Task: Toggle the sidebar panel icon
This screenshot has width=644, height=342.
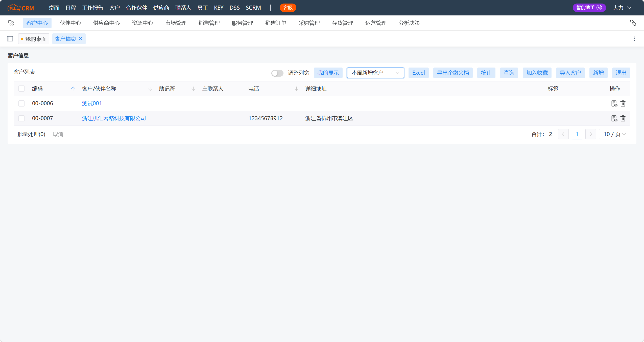Action: point(10,39)
